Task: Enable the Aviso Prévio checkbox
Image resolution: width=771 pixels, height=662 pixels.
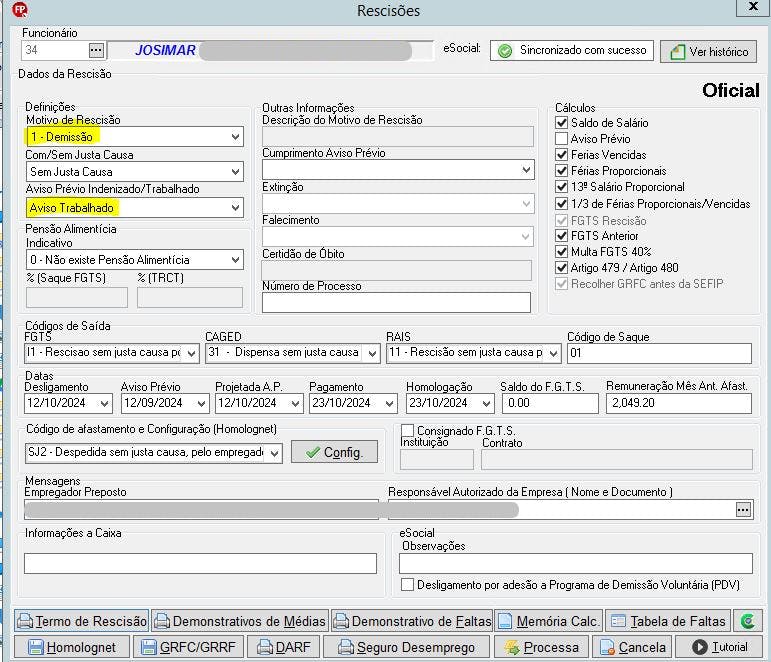Action: (562, 139)
